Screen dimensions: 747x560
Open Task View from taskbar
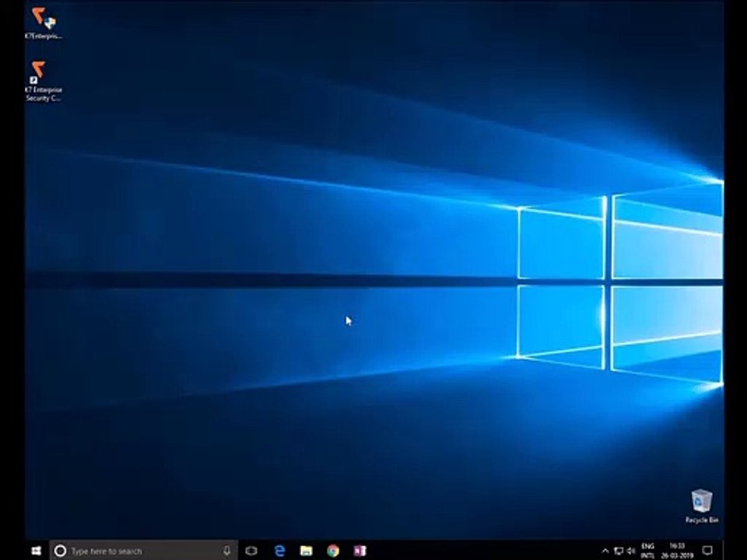[x=251, y=551]
